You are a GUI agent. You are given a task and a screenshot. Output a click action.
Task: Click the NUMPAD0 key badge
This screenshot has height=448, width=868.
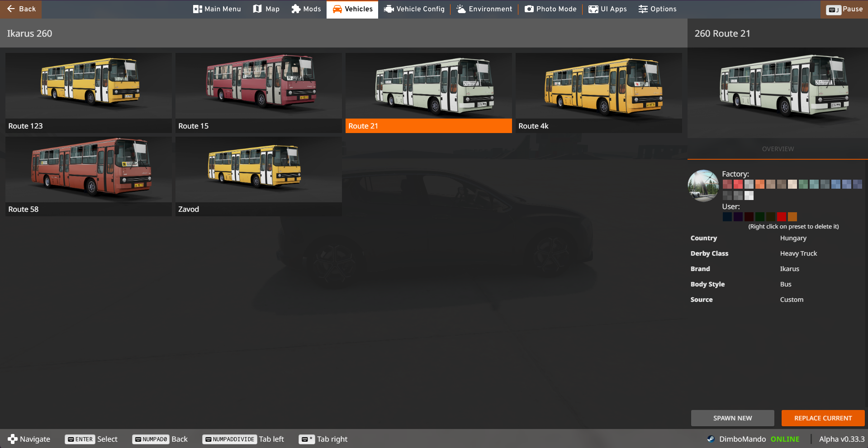(150, 439)
